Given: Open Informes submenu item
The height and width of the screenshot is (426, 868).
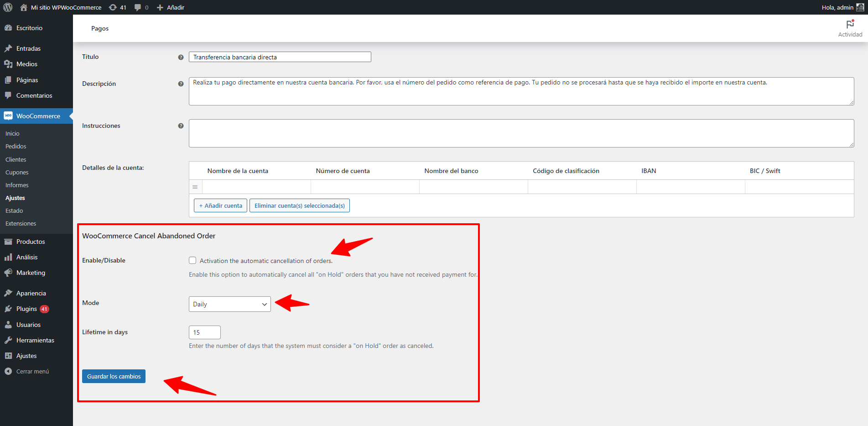Looking at the screenshot, I should tap(17, 185).
